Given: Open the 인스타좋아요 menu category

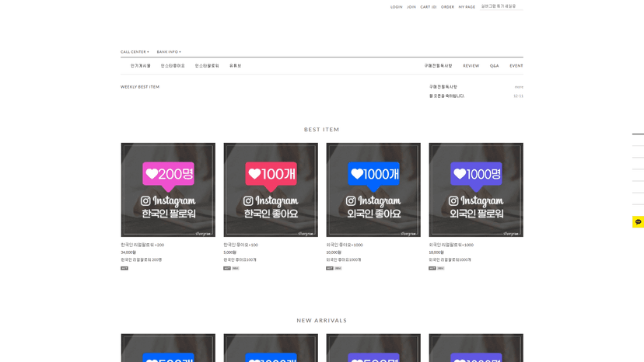Looking at the screenshot, I should pos(173,66).
